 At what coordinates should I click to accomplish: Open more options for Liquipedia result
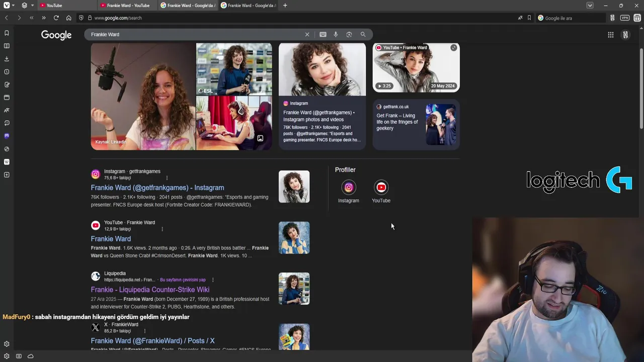[213, 280]
